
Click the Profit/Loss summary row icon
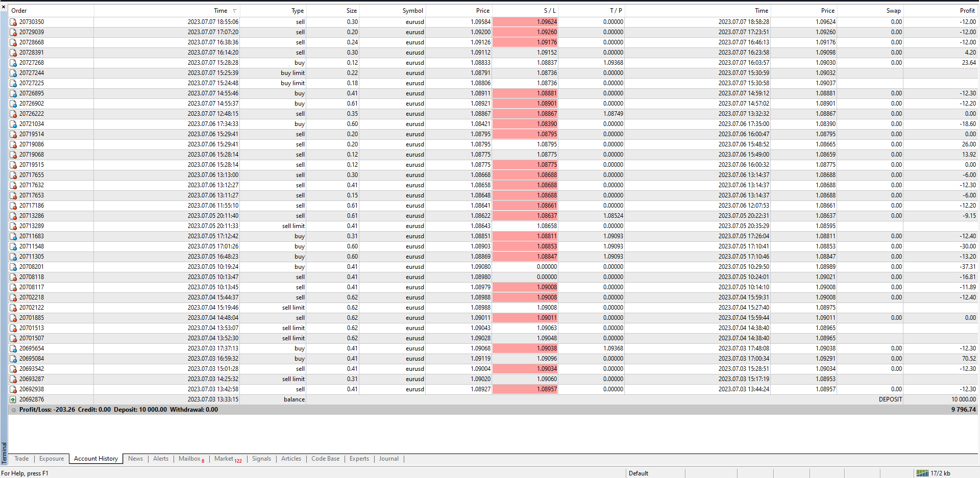pos(13,410)
